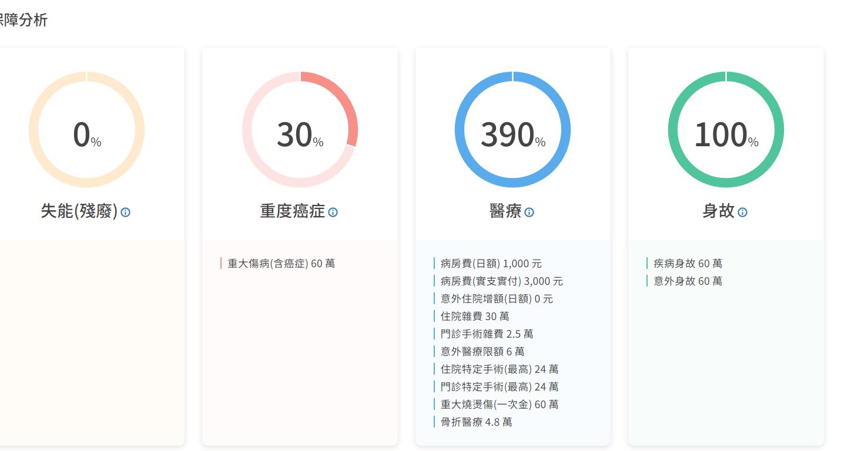Select the 390% medical donut chart
Screen dimensions: 868x451
tap(512, 130)
